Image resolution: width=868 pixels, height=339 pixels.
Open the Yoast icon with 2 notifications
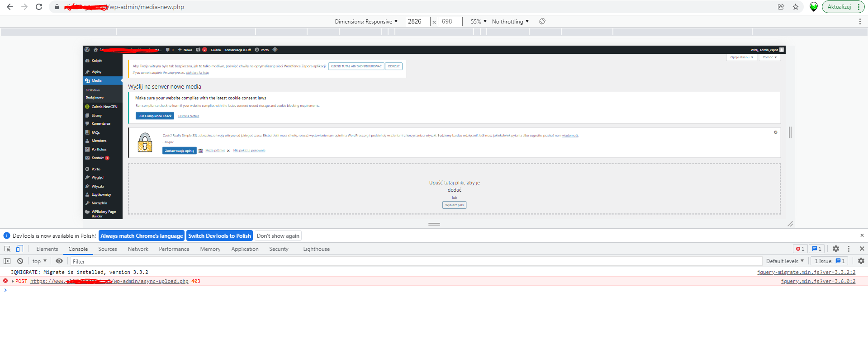(x=201, y=50)
